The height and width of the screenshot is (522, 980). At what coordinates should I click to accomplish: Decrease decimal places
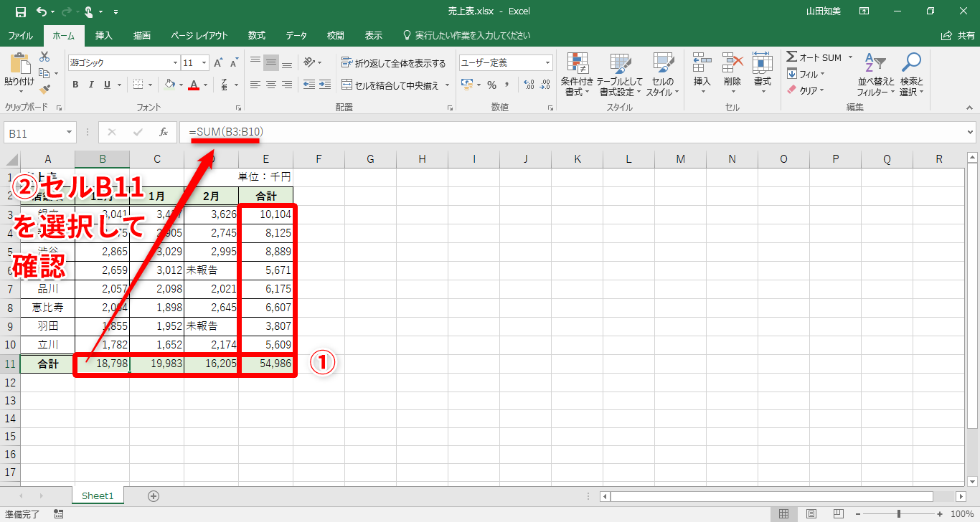pyautogui.click(x=546, y=85)
